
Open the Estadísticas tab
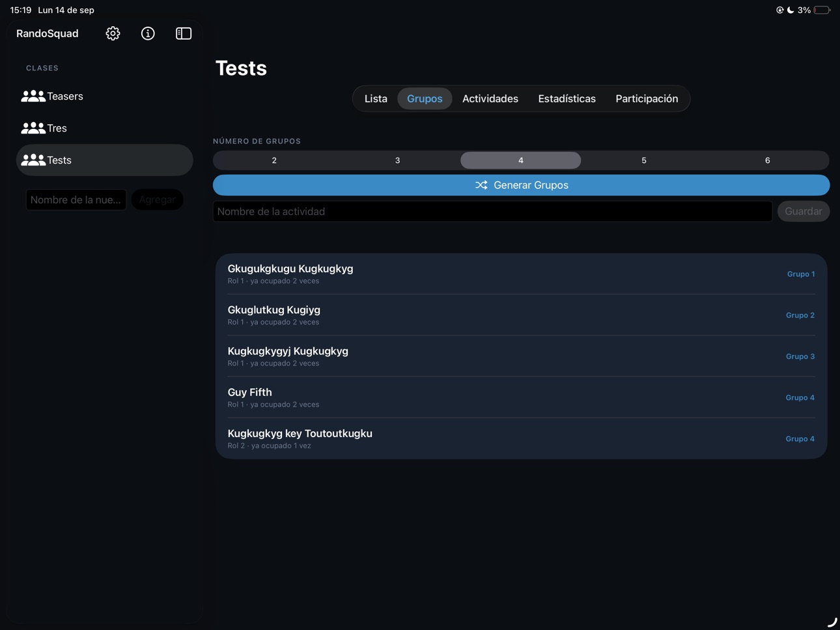pos(567,98)
